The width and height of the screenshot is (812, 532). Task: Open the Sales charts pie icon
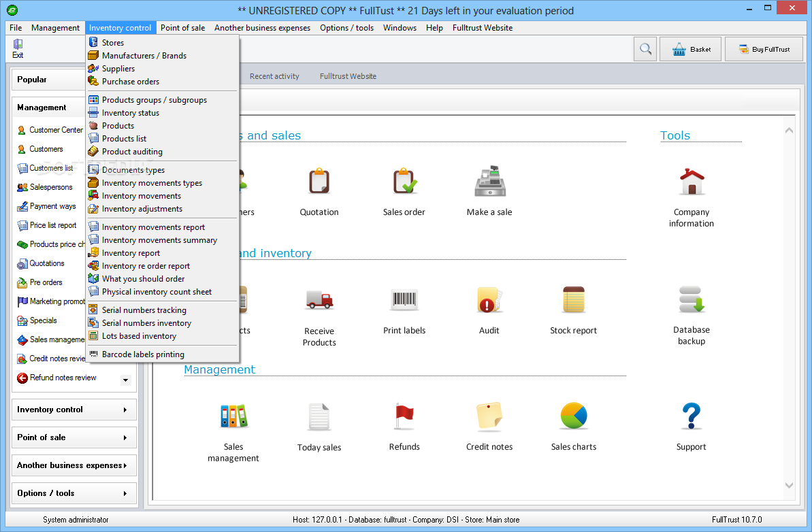tap(573, 416)
